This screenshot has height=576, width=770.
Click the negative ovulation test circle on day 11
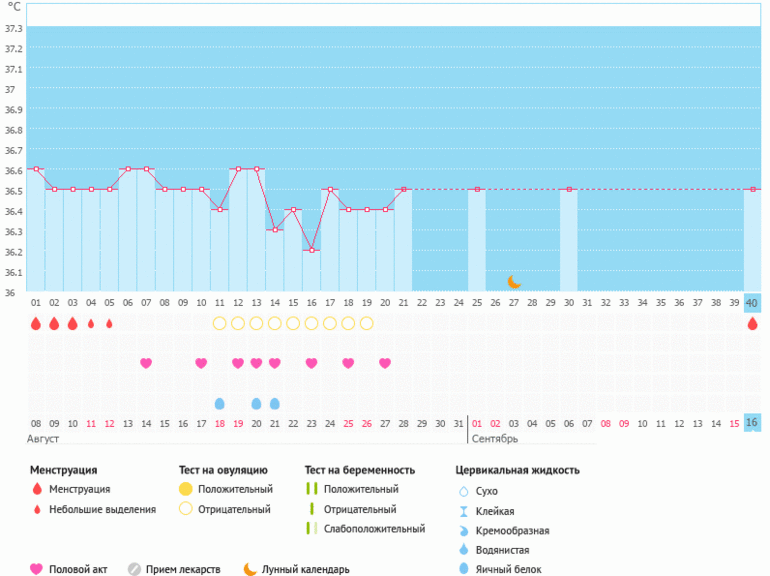coord(219,323)
